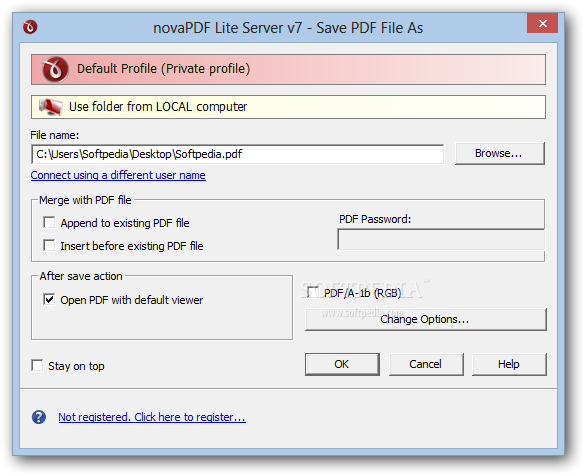Click the PDF Password input field
585x476 pixels.
point(441,239)
